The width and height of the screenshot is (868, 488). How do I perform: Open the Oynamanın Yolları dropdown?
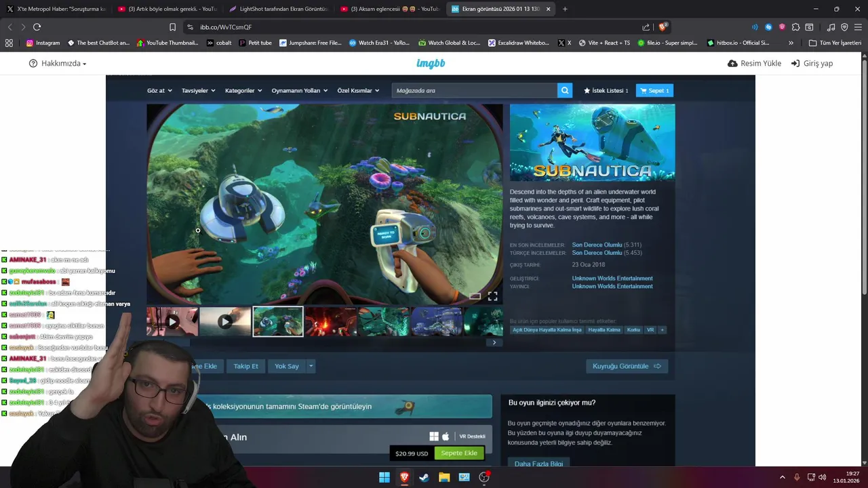coord(300,90)
